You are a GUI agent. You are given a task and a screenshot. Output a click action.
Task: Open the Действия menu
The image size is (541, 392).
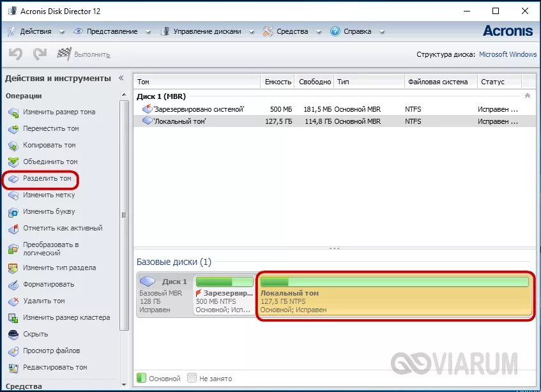36,31
